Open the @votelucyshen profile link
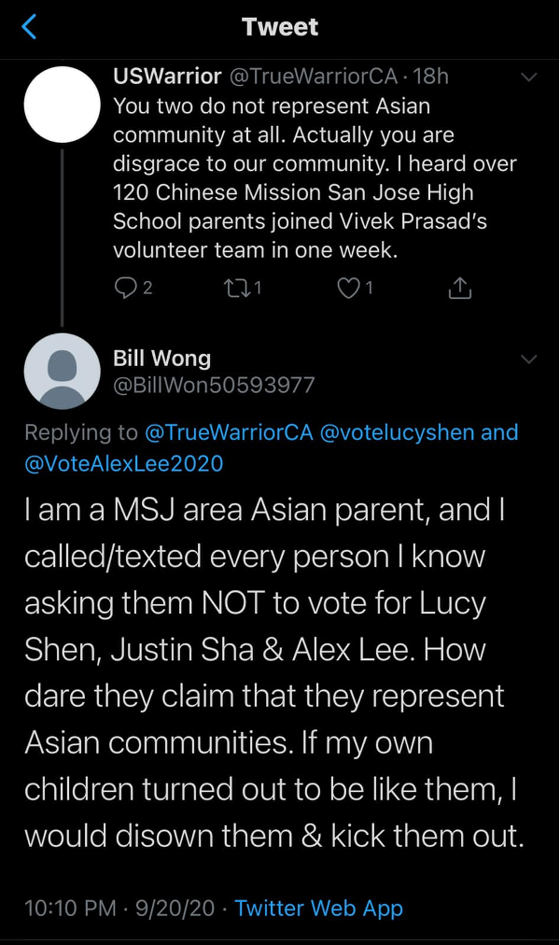The image size is (560, 945). pos(397,432)
